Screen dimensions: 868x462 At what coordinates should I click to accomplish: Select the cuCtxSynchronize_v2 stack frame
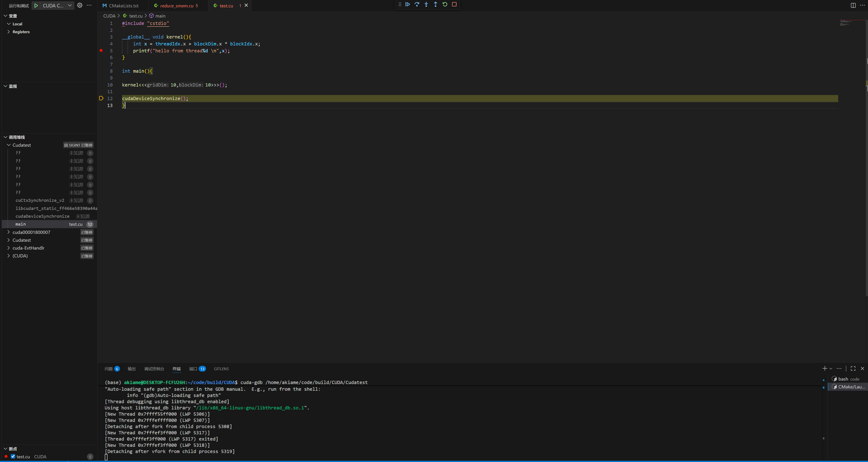coord(40,200)
